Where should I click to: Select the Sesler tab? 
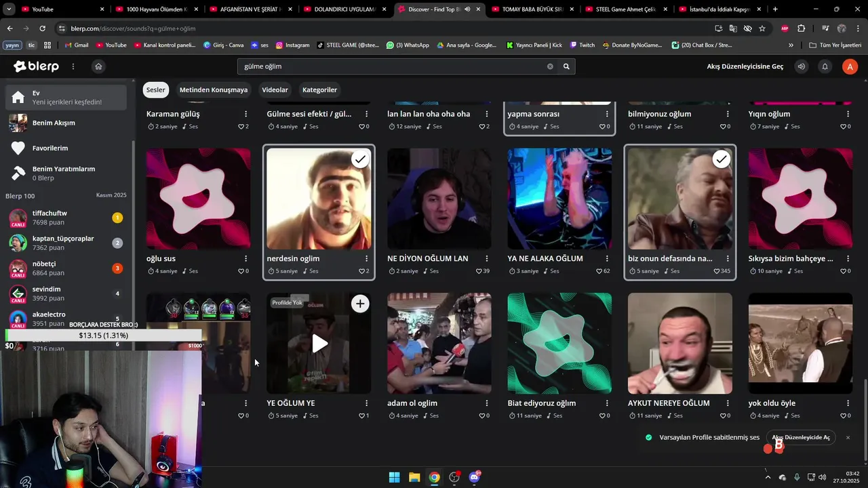155,89
